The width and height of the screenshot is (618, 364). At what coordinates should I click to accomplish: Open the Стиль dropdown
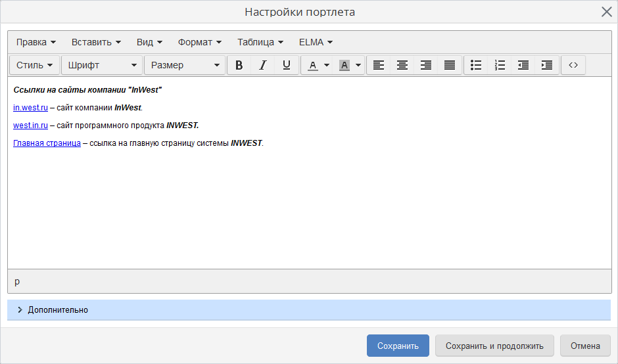[x=35, y=65]
